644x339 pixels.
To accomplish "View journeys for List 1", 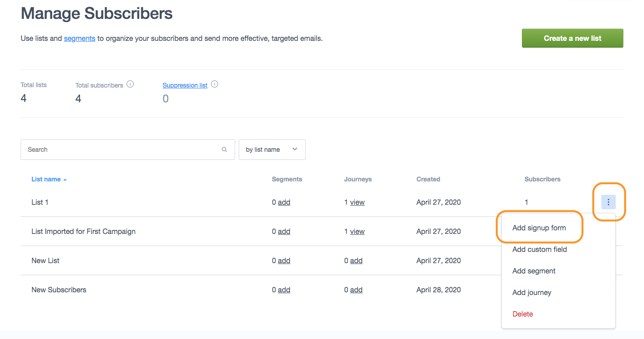I will point(357,203).
